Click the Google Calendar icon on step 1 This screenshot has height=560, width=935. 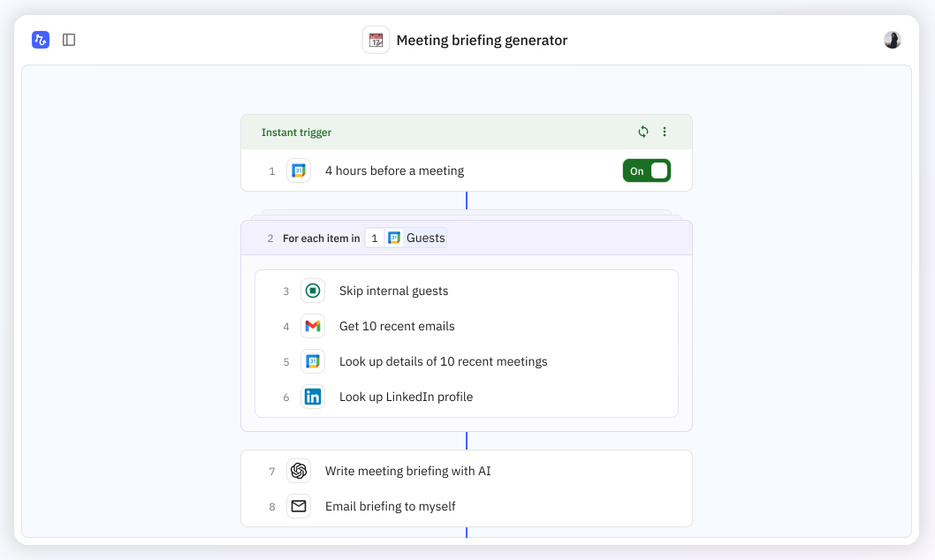pos(299,170)
